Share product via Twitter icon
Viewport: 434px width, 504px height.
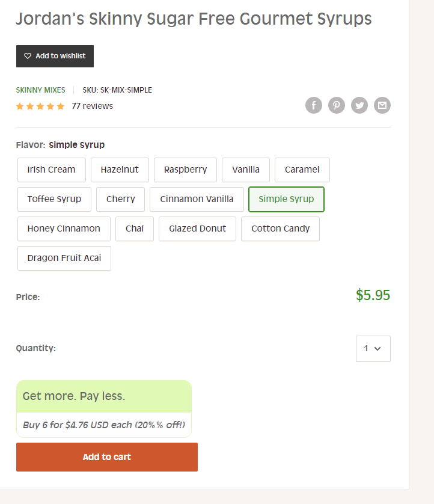click(x=359, y=105)
